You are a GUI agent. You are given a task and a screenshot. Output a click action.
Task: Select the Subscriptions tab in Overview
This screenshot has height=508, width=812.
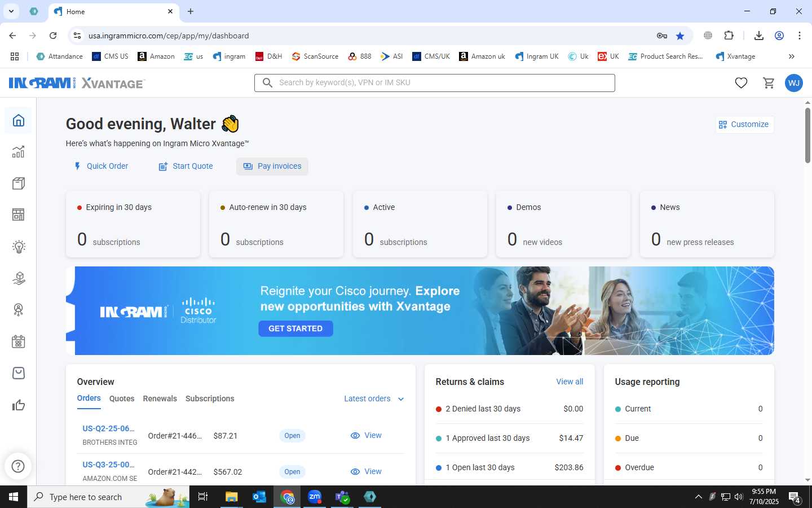coord(210,398)
